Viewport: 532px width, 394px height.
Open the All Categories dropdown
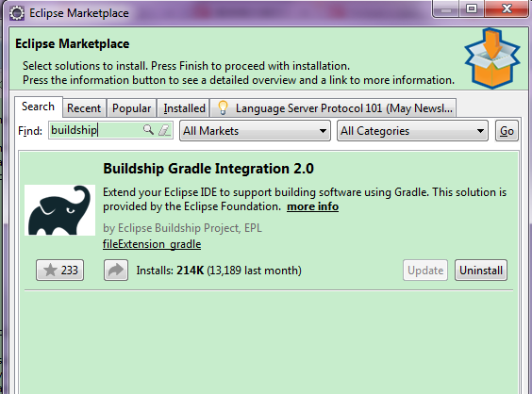[x=412, y=130]
